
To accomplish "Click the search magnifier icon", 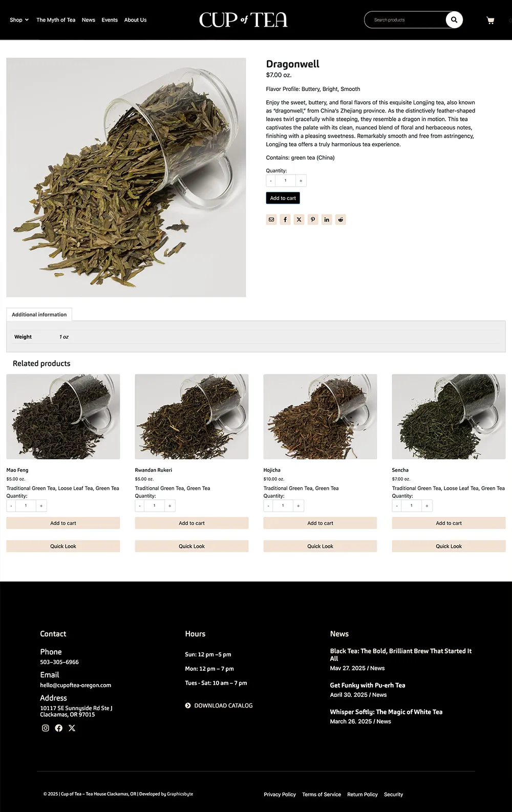I will pyautogui.click(x=454, y=20).
